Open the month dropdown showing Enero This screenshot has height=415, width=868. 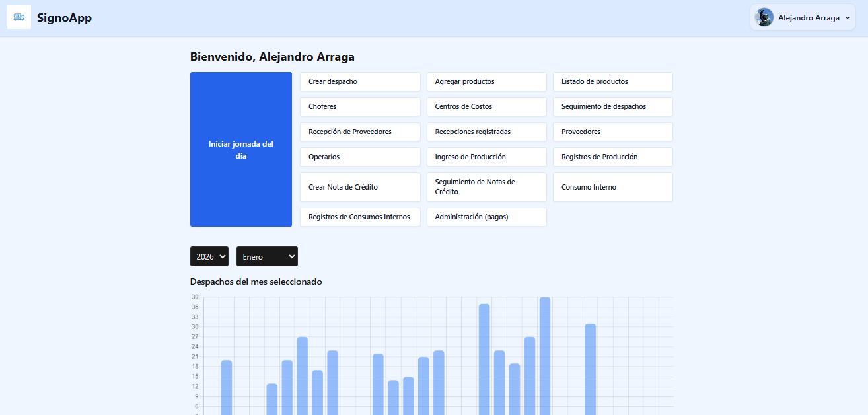267,256
